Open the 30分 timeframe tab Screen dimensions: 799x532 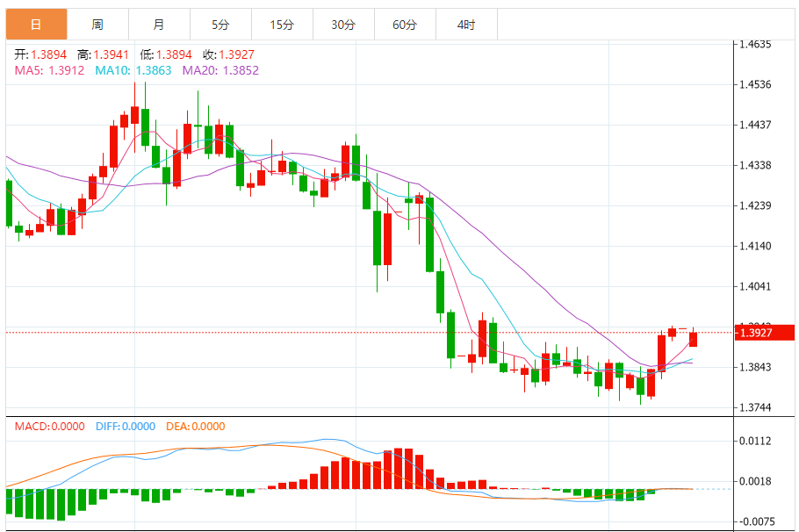tap(343, 25)
